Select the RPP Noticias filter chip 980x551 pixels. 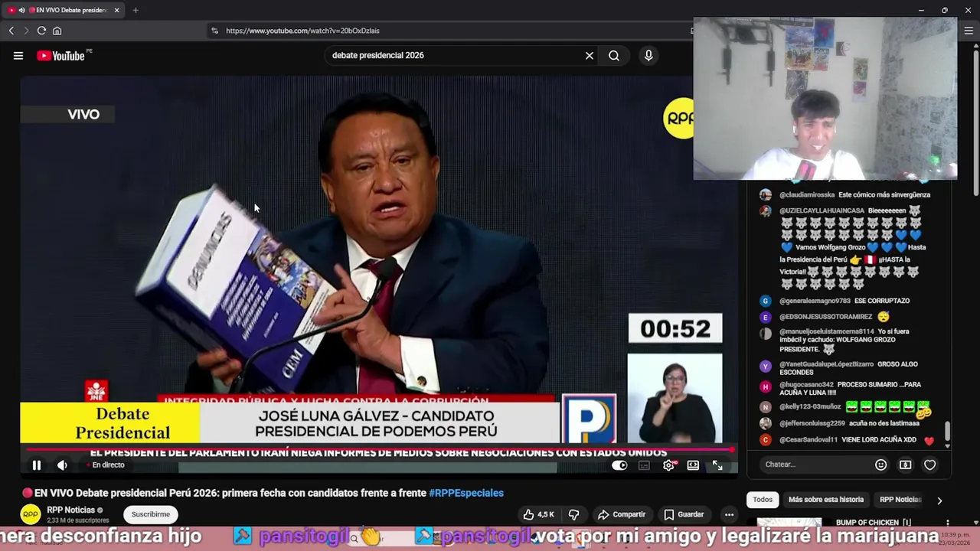pyautogui.click(x=900, y=500)
